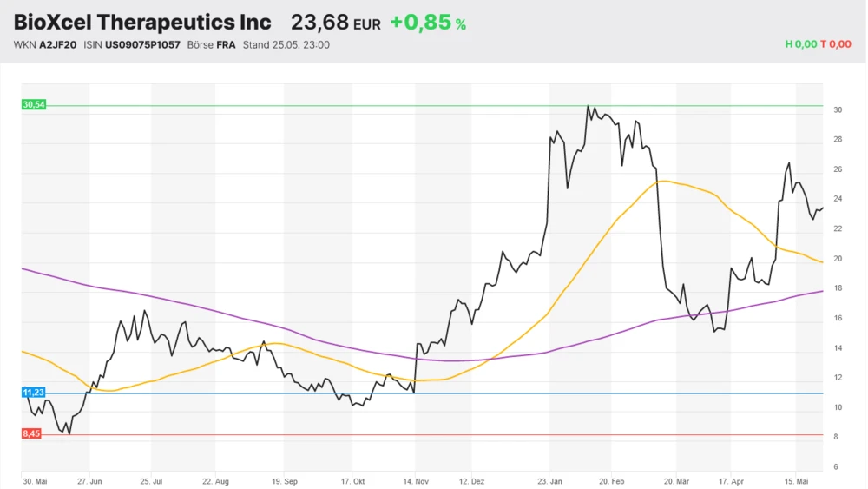Select the 15. Mai date marker
868x489 pixels.
click(x=809, y=480)
